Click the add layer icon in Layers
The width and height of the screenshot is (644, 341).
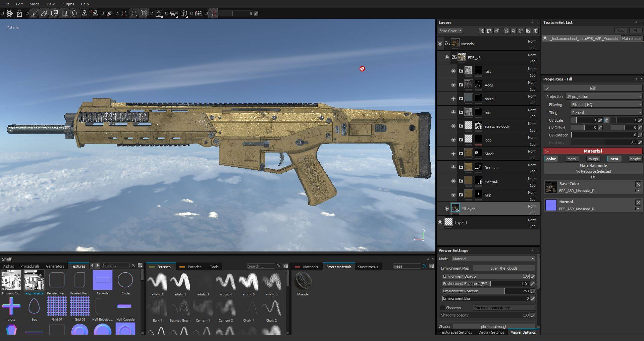[x=506, y=31]
